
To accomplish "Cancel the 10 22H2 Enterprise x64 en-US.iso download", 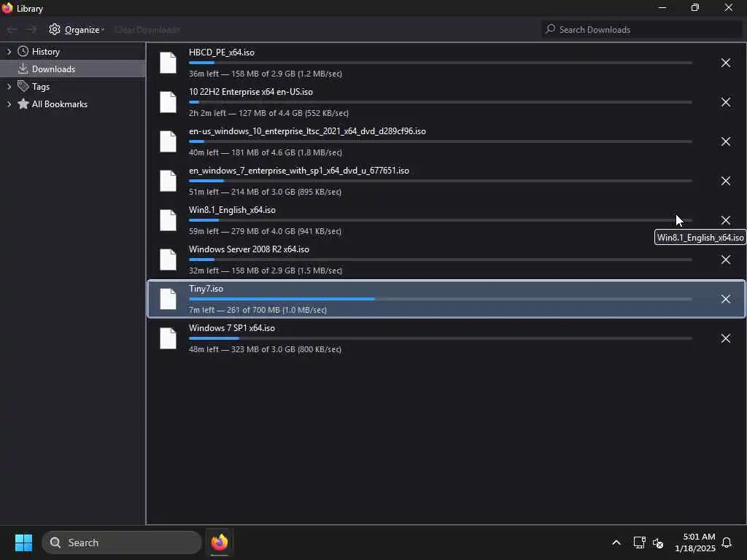I will coord(725,102).
